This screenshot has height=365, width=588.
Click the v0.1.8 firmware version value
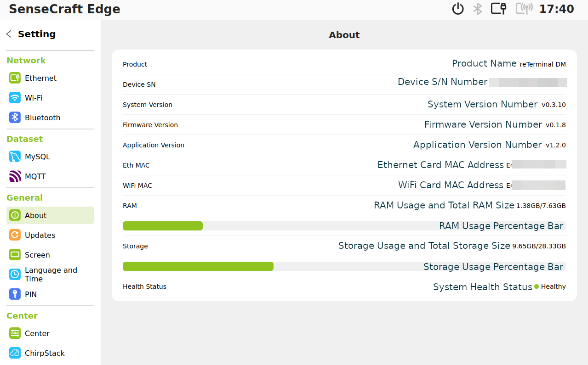pos(556,125)
